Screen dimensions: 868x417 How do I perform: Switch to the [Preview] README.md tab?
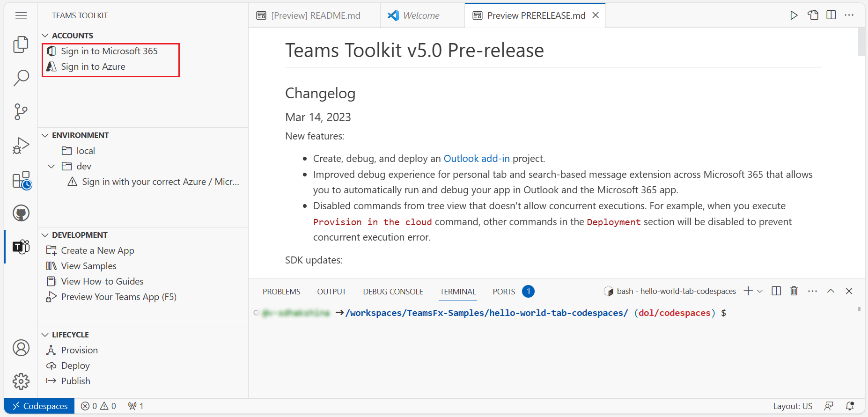pyautogui.click(x=315, y=15)
